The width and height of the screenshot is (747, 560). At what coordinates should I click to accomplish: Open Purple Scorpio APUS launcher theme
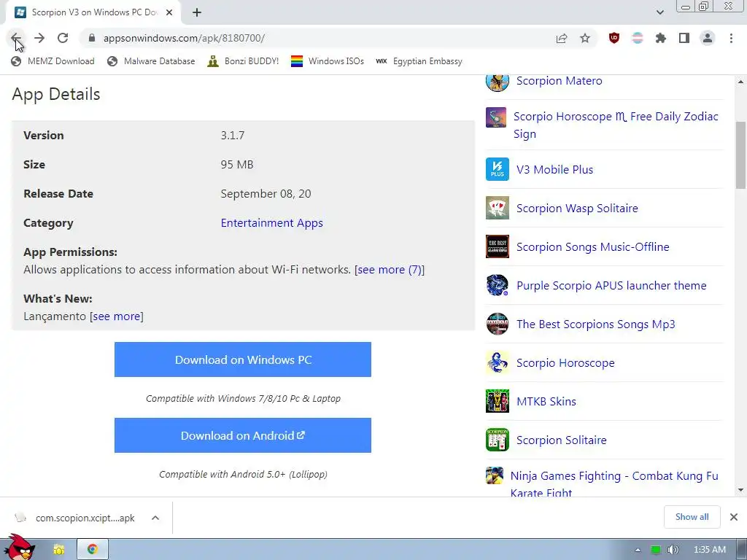pyautogui.click(x=611, y=285)
